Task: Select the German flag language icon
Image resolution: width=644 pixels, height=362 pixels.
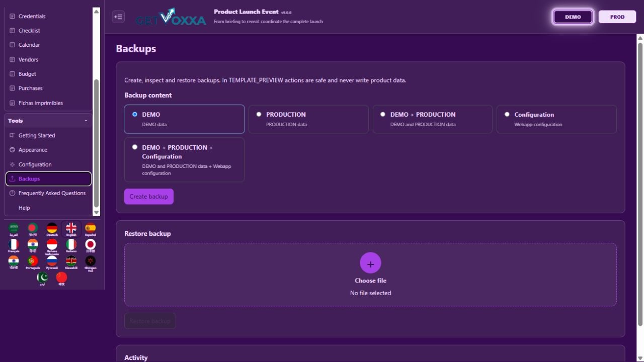Action: click(52, 229)
